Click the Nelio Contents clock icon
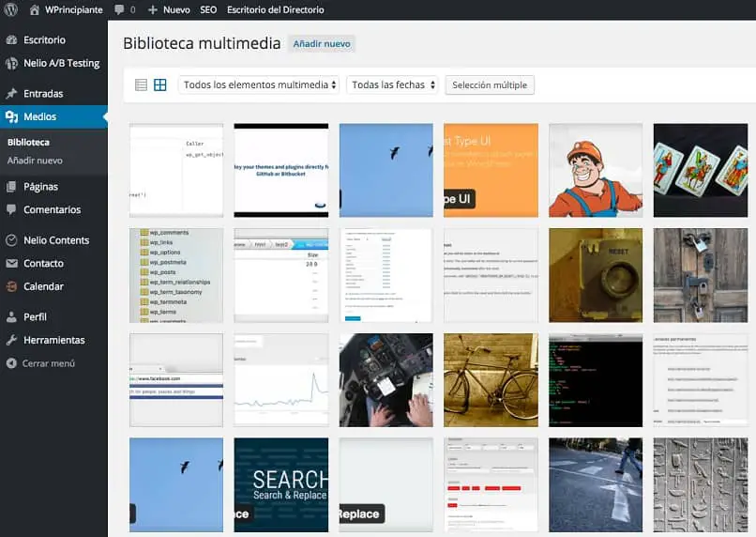 11,240
